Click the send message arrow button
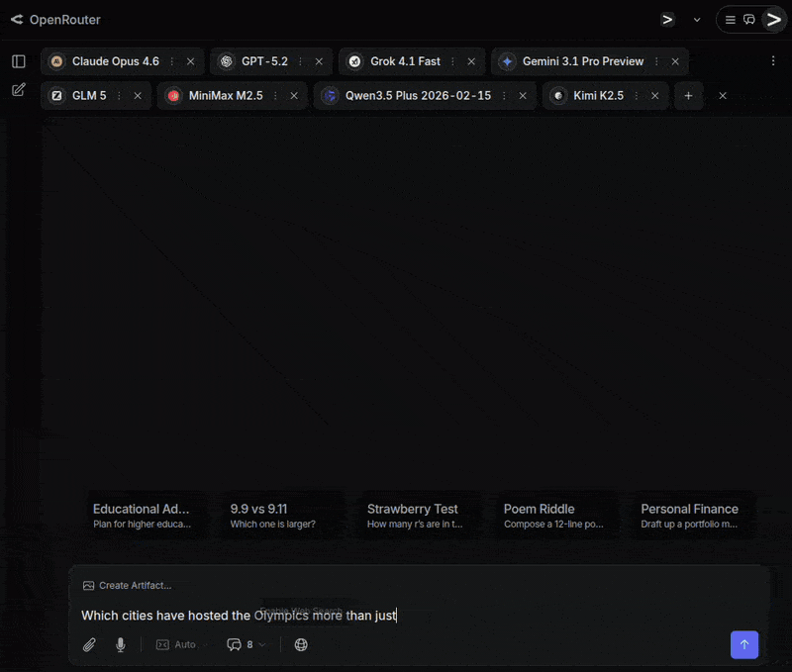The image size is (792, 672). coord(744,644)
